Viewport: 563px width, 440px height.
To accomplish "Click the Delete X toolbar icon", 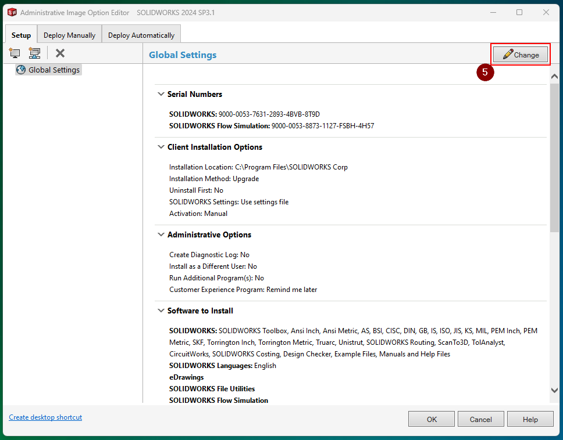I will point(60,53).
